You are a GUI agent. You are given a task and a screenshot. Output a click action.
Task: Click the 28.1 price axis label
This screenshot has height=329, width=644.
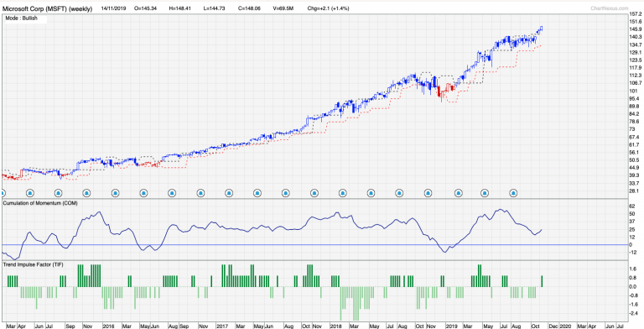[634, 191]
